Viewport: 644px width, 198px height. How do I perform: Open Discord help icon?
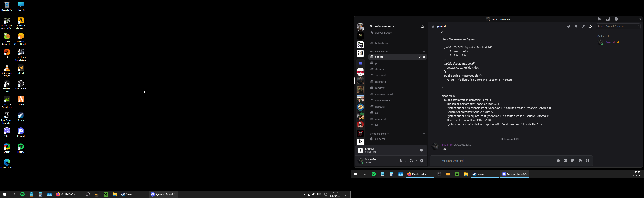(x=616, y=19)
